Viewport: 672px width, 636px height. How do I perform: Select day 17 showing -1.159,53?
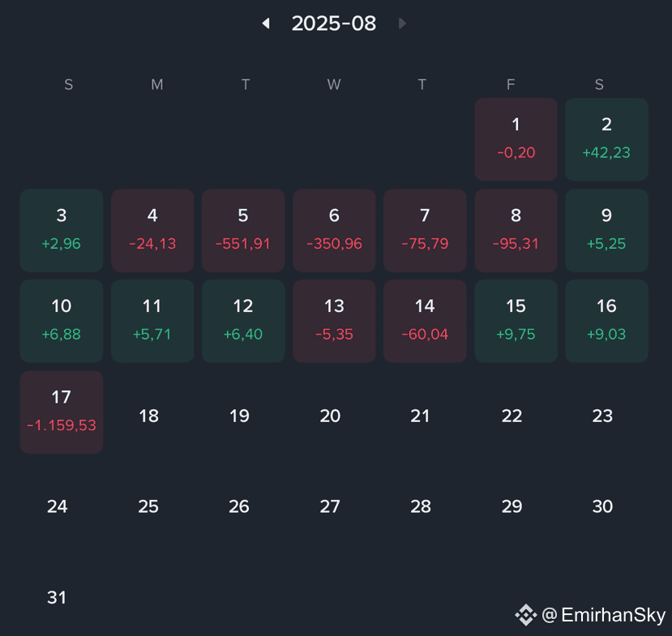(x=62, y=412)
